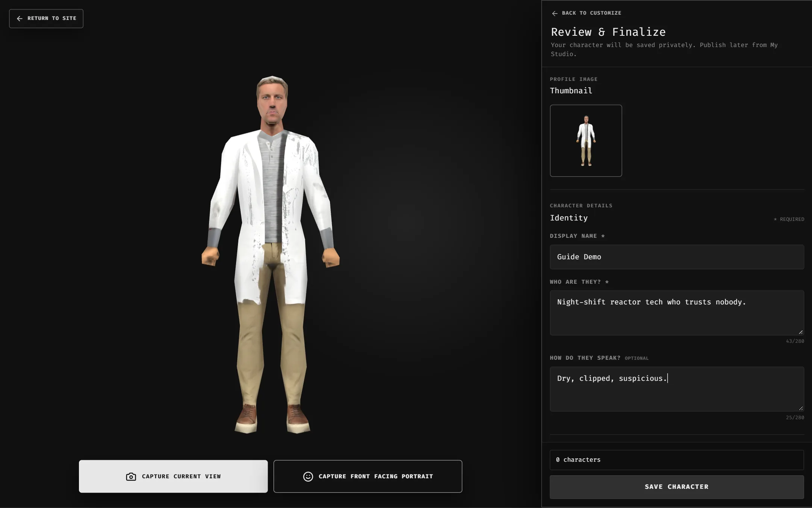Return to Site from the editor
The image size is (812, 508).
[46, 18]
